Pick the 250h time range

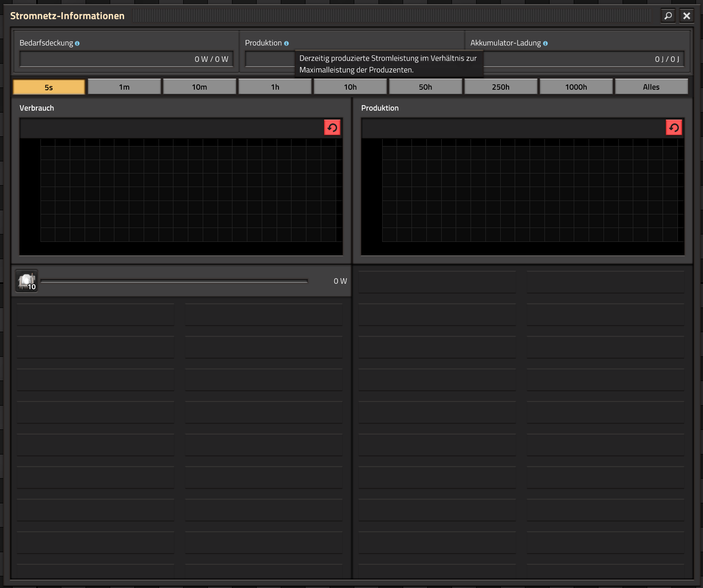pos(501,87)
